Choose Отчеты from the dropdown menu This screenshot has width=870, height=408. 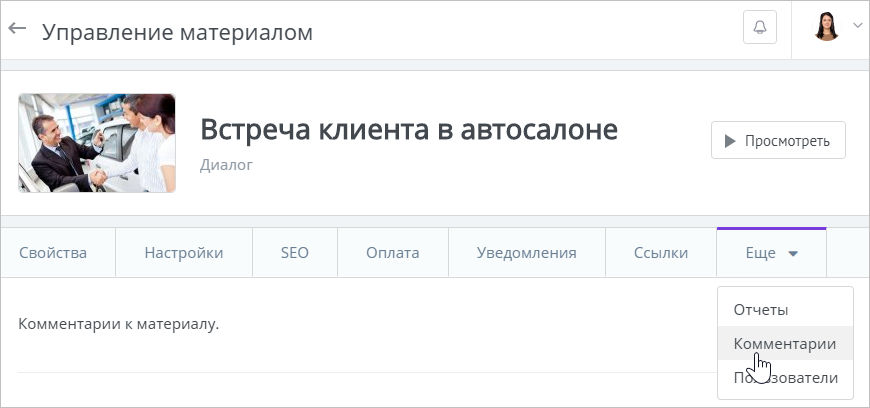[x=761, y=309]
